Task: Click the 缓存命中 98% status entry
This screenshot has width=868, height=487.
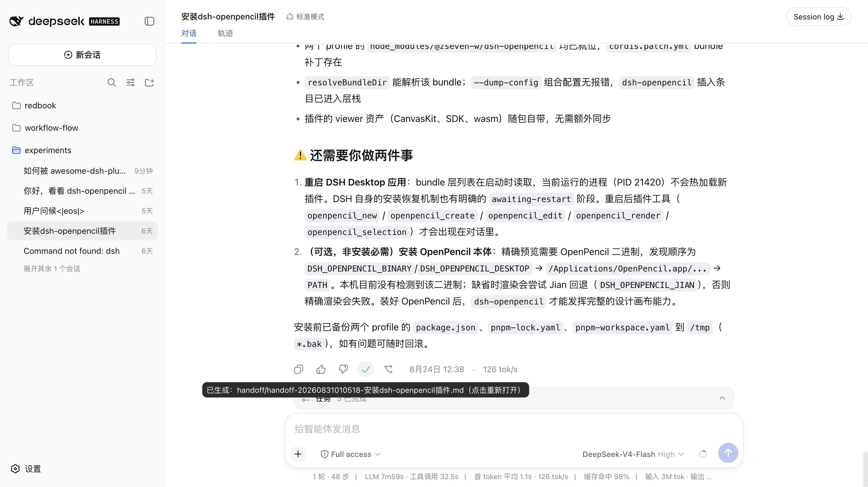Action: [606, 476]
